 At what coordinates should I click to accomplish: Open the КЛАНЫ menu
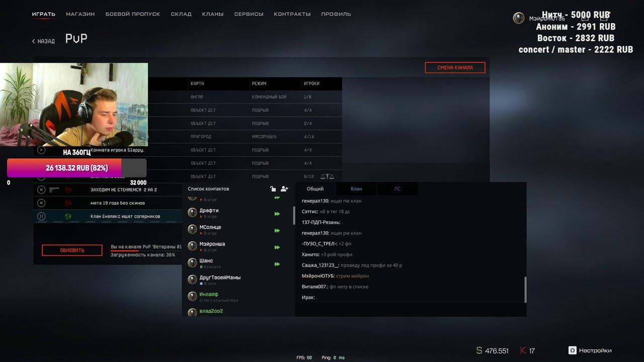[213, 14]
